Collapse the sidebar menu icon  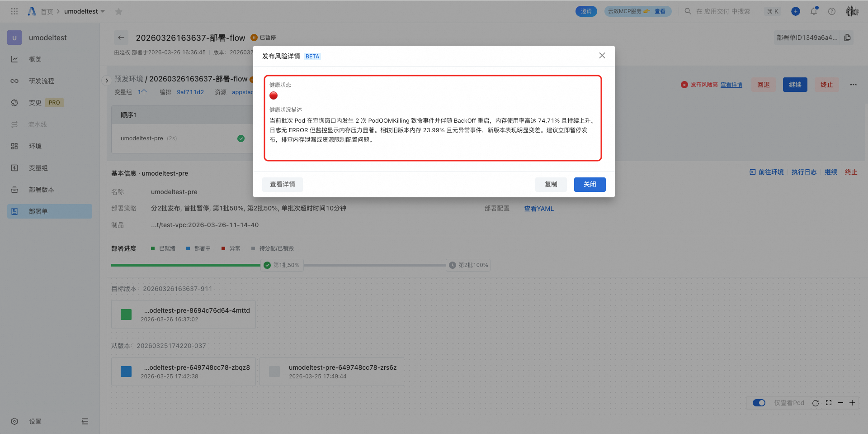tap(85, 421)
